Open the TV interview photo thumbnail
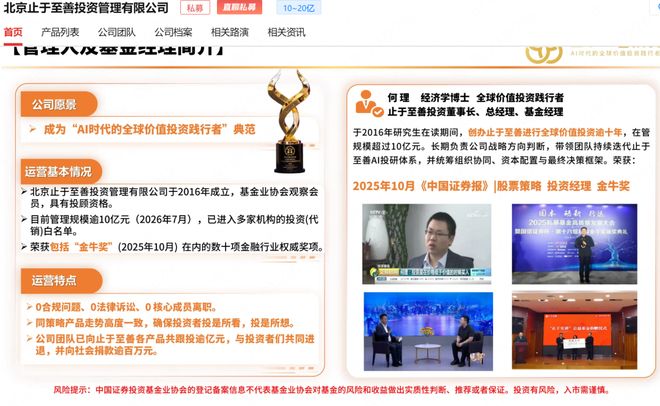 point(427,244)
